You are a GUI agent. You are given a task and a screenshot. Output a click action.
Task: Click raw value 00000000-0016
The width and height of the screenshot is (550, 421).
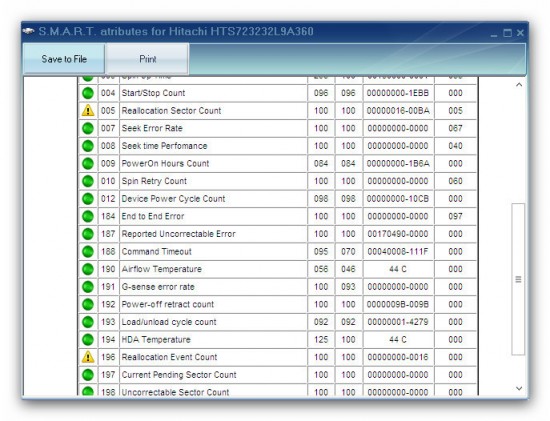[398, 357]
